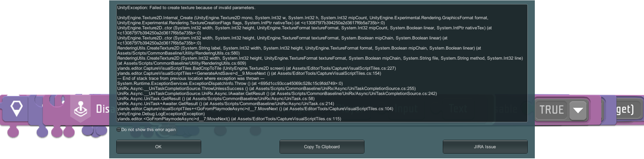
Task: Click the purple connector knob under the purple tile
Action: click(x=42, y=131)
